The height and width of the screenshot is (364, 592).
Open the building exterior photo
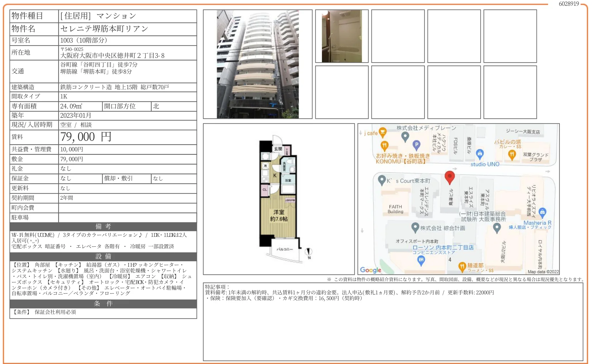(x=257, y=64)
